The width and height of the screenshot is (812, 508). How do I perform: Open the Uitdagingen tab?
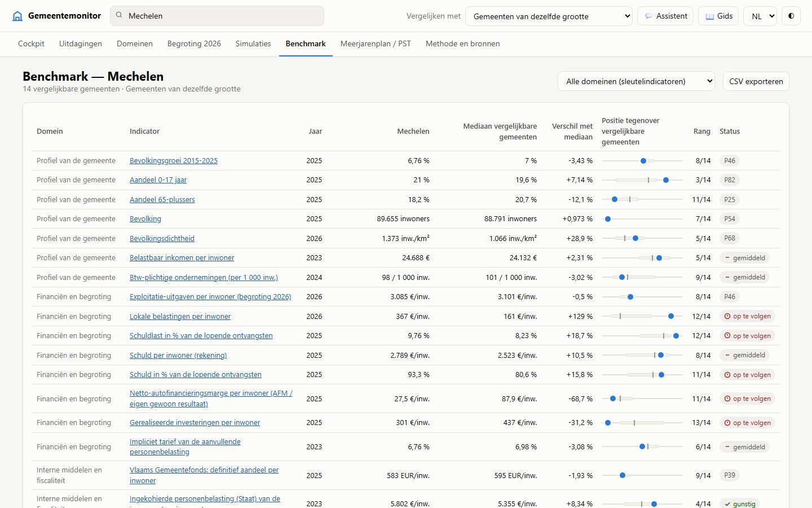[81, 43]
